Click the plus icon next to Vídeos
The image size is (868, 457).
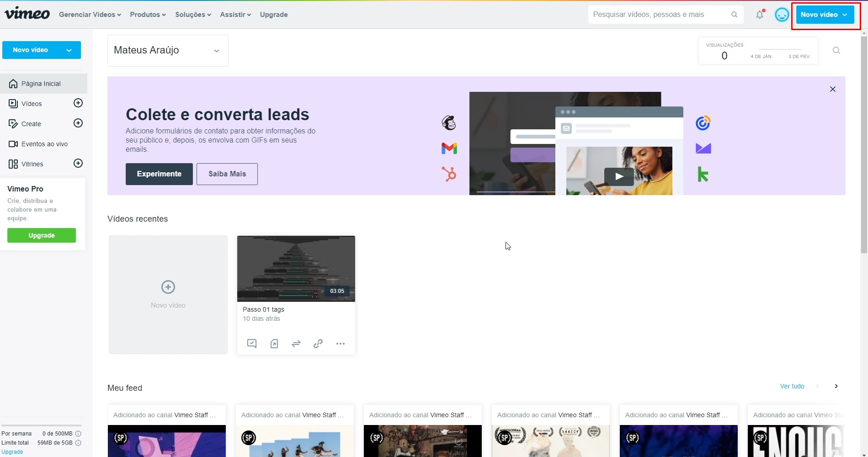click(x=78, y=103)
